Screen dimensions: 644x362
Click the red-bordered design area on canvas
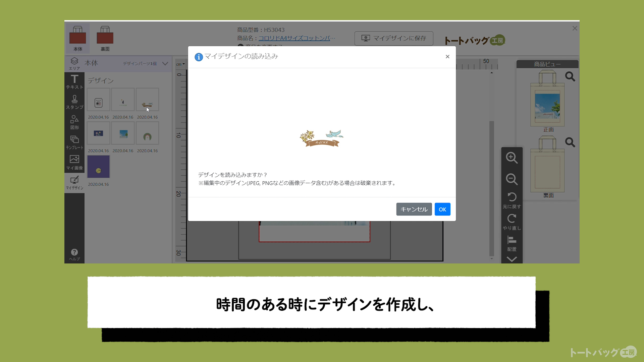pyautogui.click(x=314, y=231)
